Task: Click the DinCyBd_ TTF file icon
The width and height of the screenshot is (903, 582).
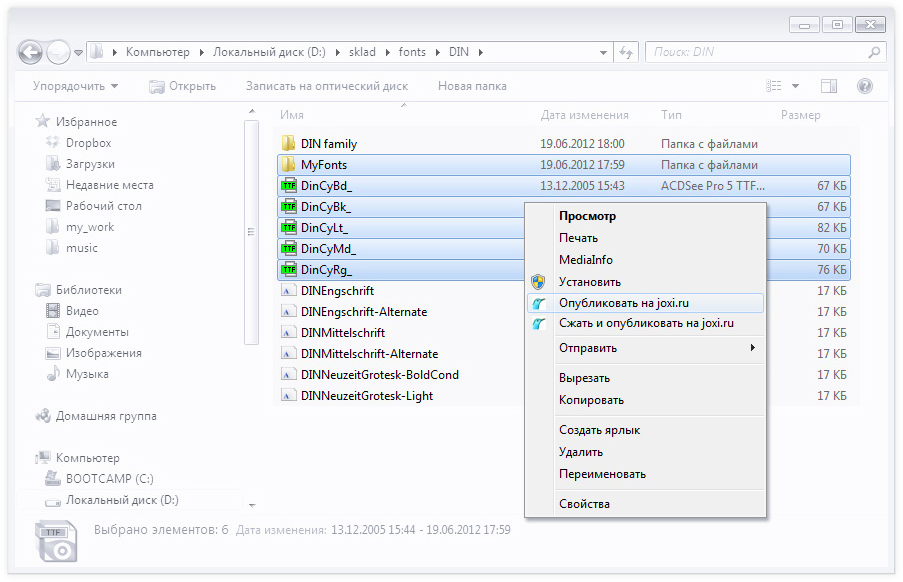Action: tap(288, 186)
